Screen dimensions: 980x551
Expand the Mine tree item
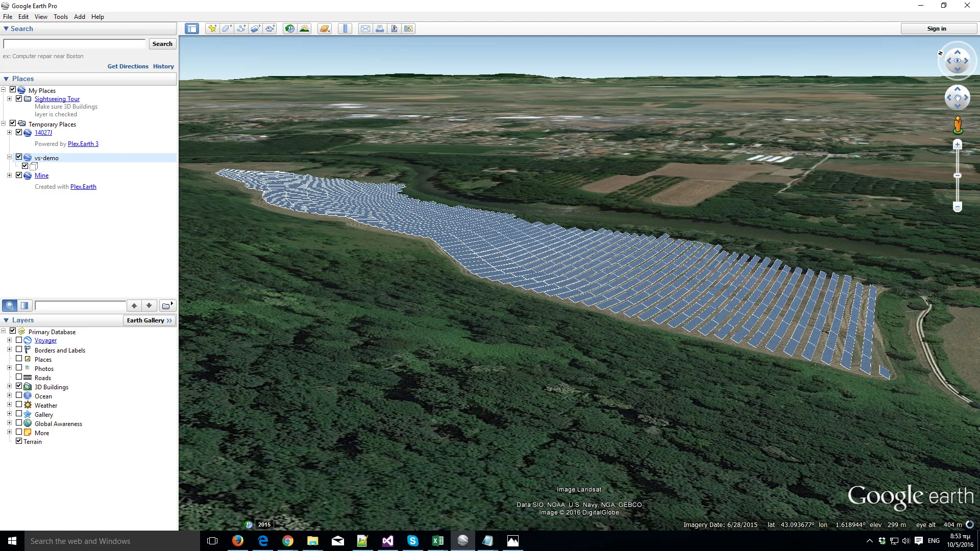click(9, 175)
